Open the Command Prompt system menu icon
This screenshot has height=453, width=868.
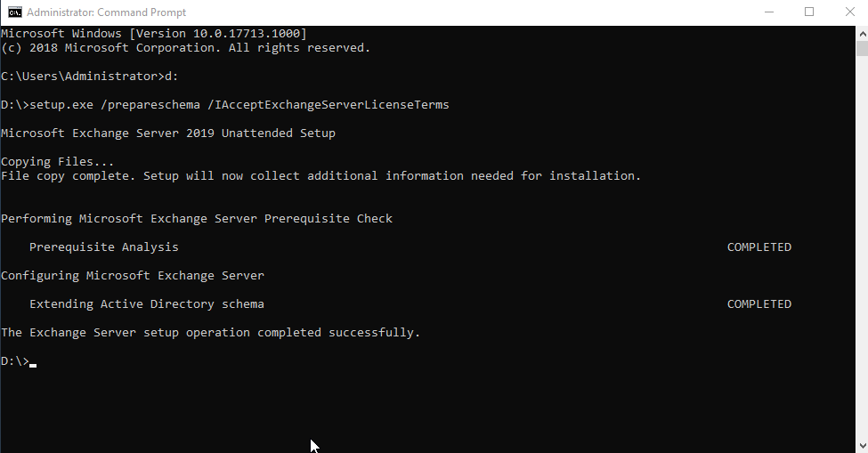pyautogui.click(x=15, y=12)
